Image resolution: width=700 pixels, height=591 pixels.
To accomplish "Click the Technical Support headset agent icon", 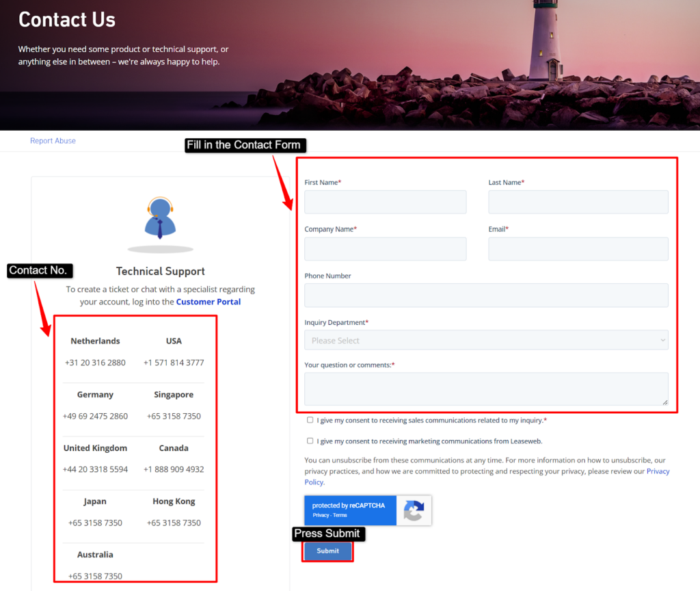I will (160, 218).
